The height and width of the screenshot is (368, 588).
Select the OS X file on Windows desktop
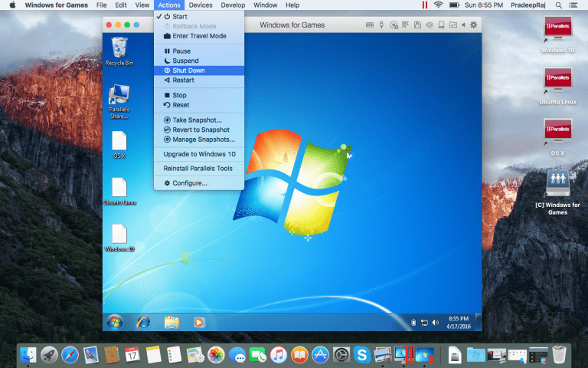pyautogui.click(x=119, y=145)
